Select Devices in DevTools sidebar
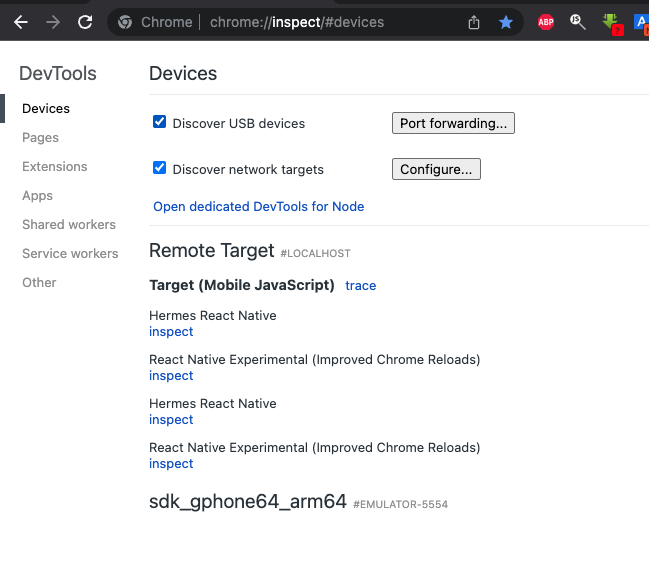 pos(46,108)
